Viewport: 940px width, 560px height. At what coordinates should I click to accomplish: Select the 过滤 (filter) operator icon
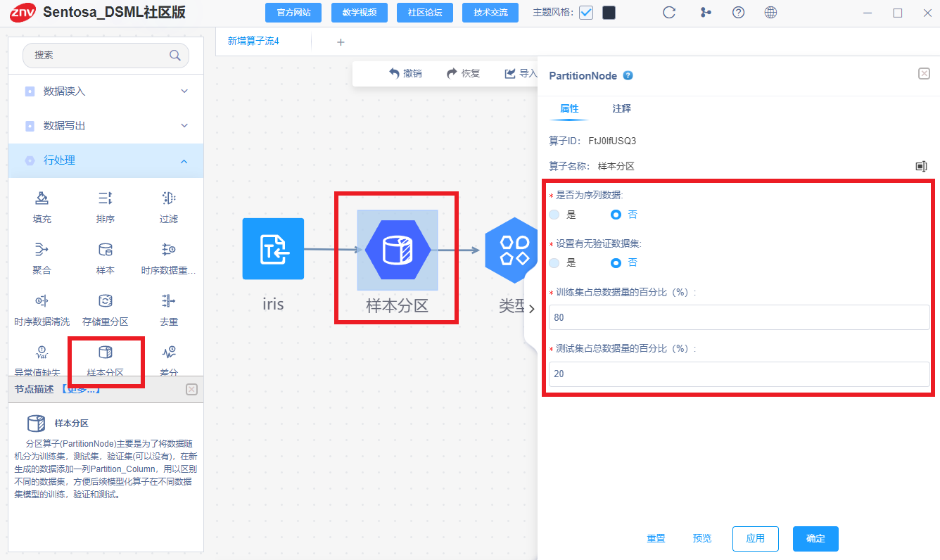pos(168,198)
